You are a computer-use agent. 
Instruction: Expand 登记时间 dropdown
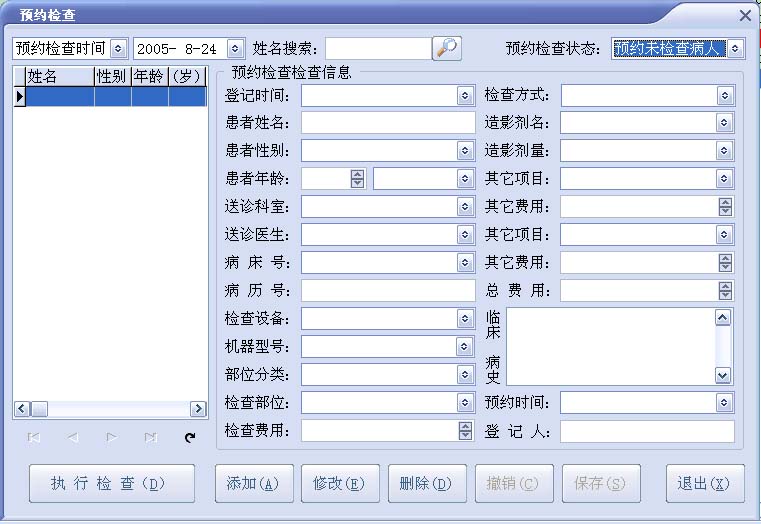[x=465, y=96]
